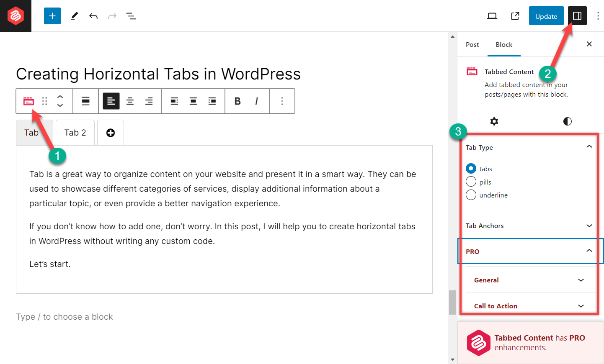Open the document overview list view
The width and height of the screenshot is (604, 364).
pyautogui.click(x=131, y=16)
